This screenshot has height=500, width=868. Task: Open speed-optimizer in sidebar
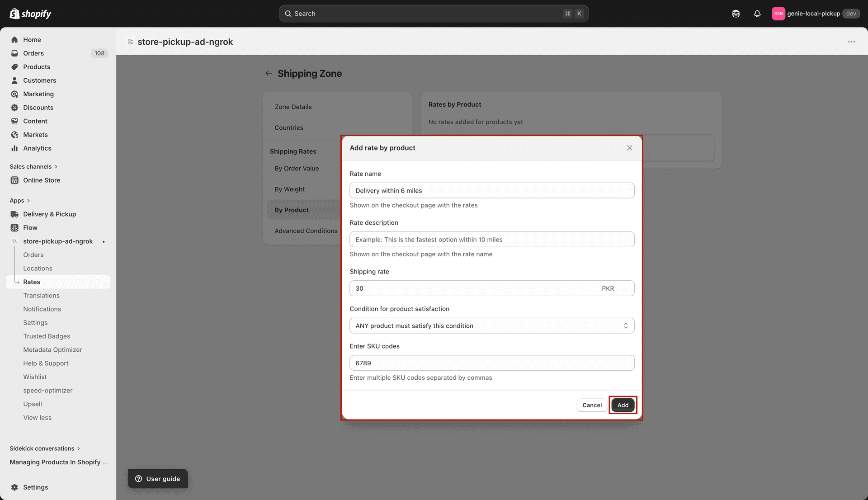point(48,391)
